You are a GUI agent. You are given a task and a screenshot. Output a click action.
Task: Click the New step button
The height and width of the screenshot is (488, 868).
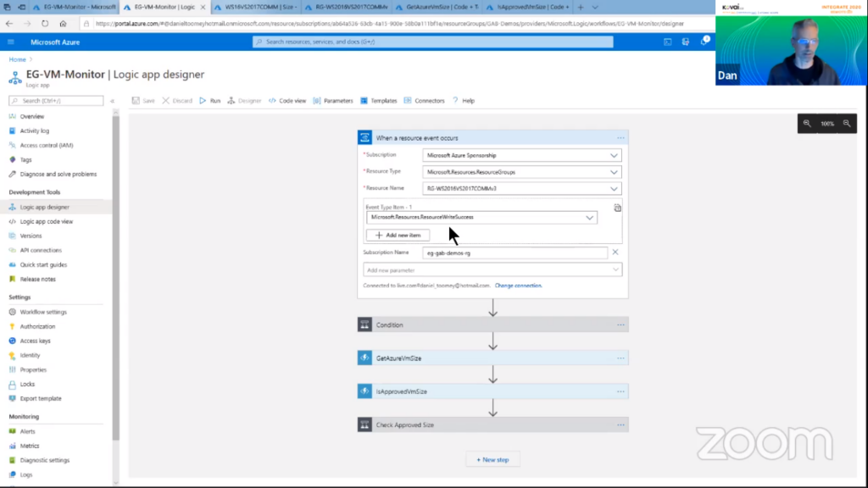[492, 459]
